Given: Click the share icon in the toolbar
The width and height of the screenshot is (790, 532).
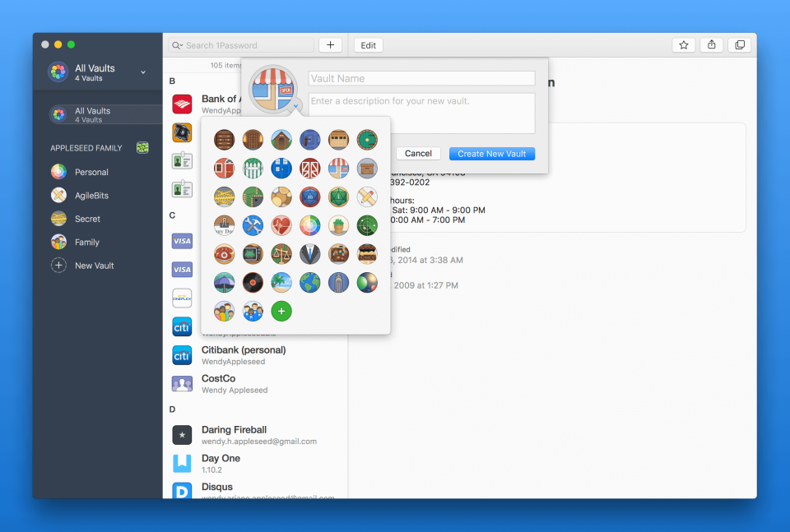Looking at the screenshot, I should tap(711, 44).
